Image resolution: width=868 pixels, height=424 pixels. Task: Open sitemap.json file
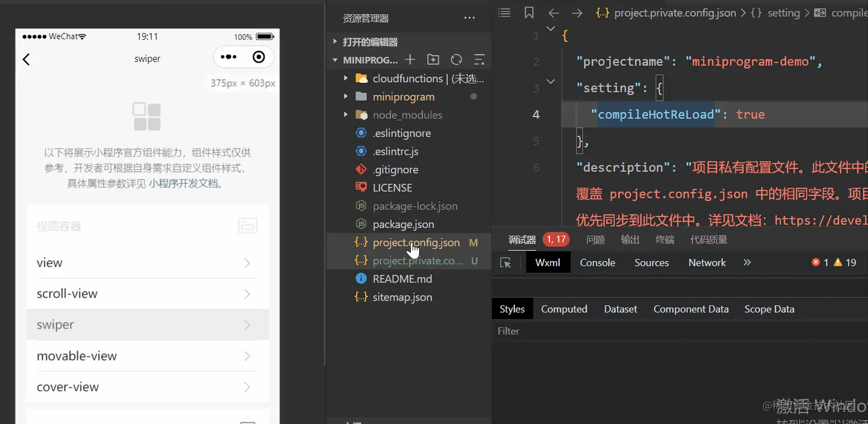[409, 297]
